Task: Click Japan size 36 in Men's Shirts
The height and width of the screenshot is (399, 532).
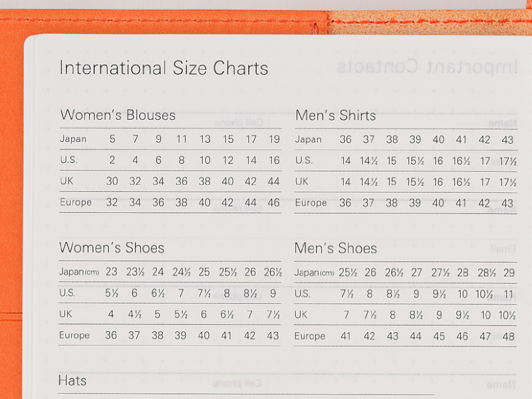Action: point(346,140)
